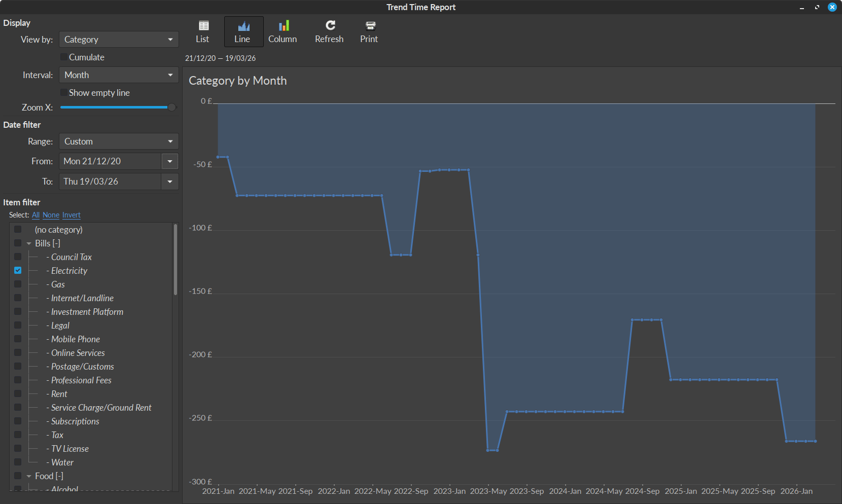
Task: Close the Trend Time Report window
Action: [x=832, y=7]
